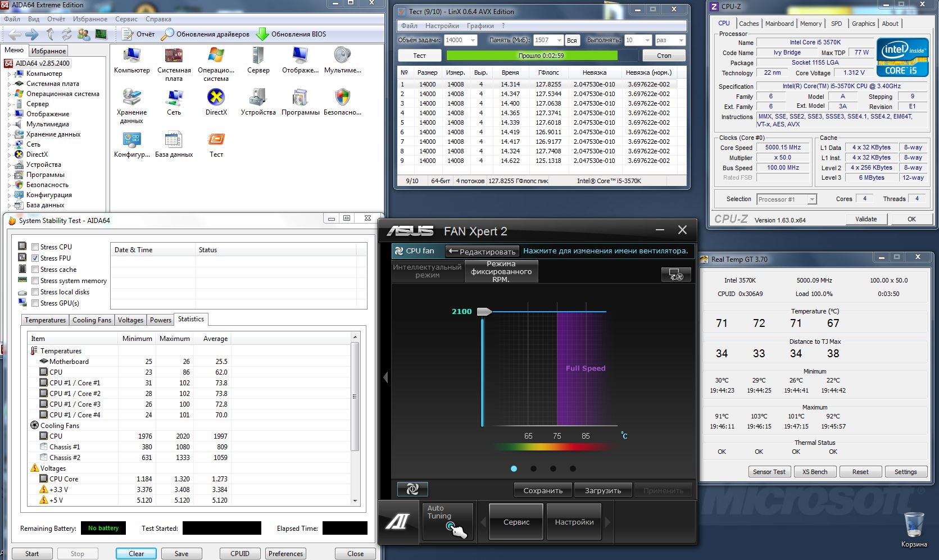Viewport: 939px width, 560px height.
Task: Expand the Системная плата node in AIDA64 tree
Action: pyautogui.click(x=10, y=84)
